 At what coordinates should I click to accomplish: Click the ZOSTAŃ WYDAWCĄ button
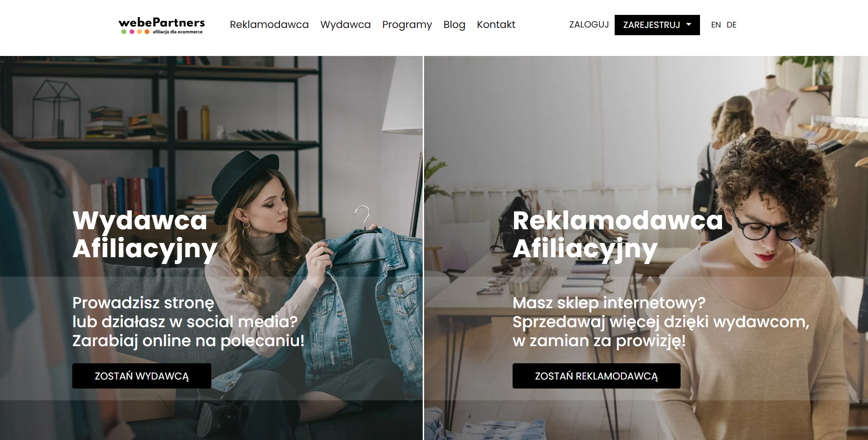tap(142, 376)
